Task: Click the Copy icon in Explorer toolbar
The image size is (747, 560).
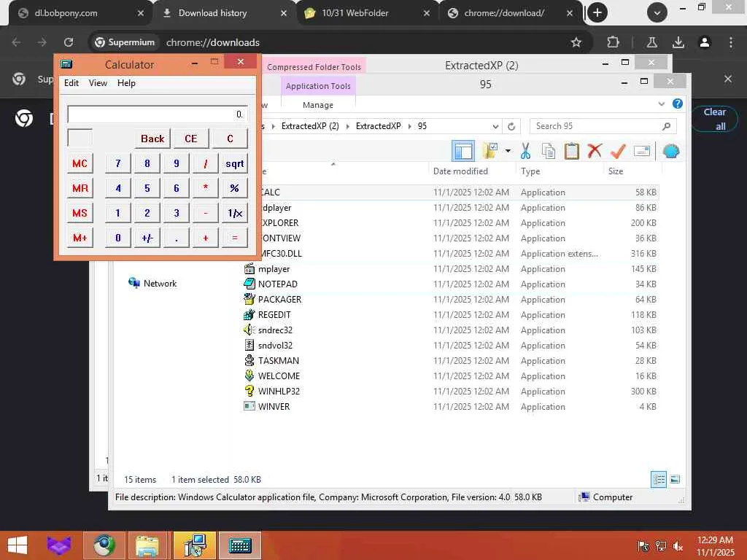Action: pyautogui.click(x=549, y=152)
